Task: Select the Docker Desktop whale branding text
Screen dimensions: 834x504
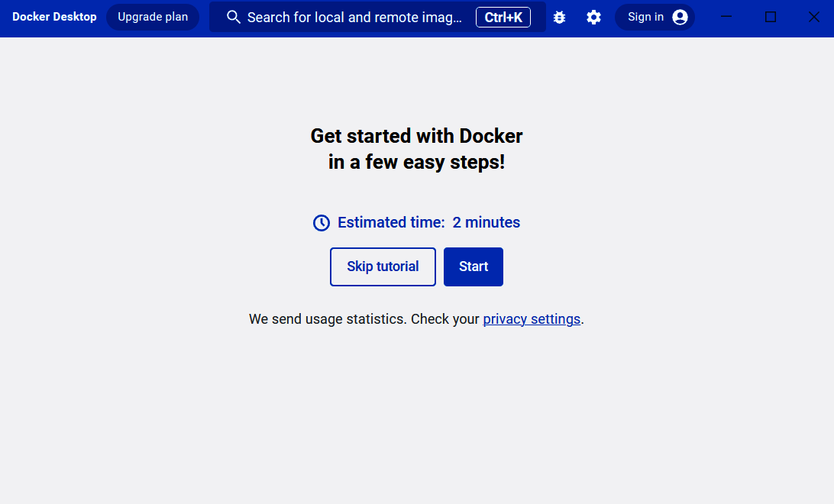Action: point(54,17)
